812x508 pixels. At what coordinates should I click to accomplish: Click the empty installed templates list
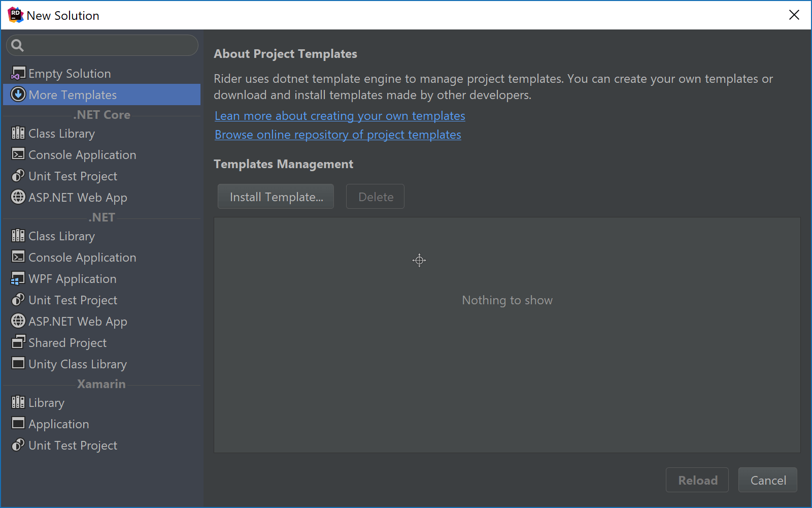(507, 335)
